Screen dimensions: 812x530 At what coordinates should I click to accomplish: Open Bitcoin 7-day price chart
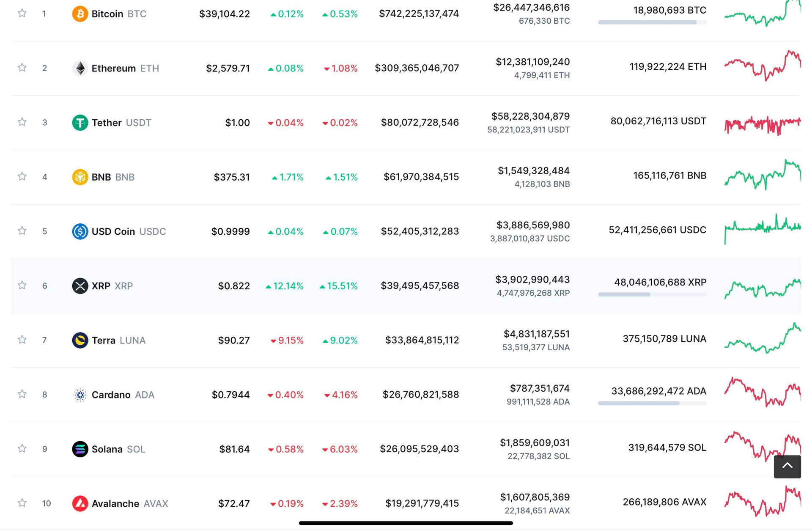click(763, 14)
